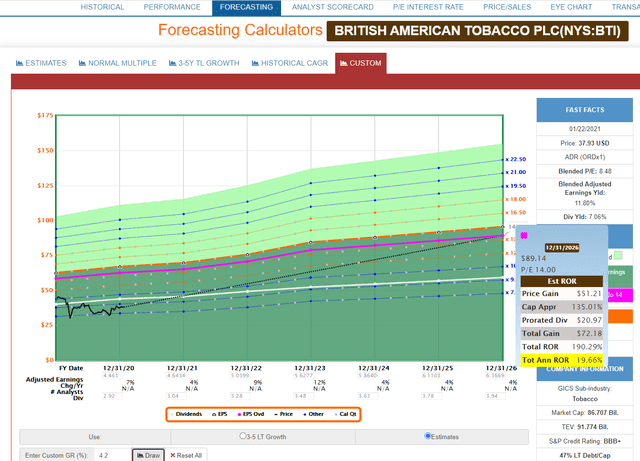
Task: Toggle Dividends series in legend
Action: (x=186, y=414)
